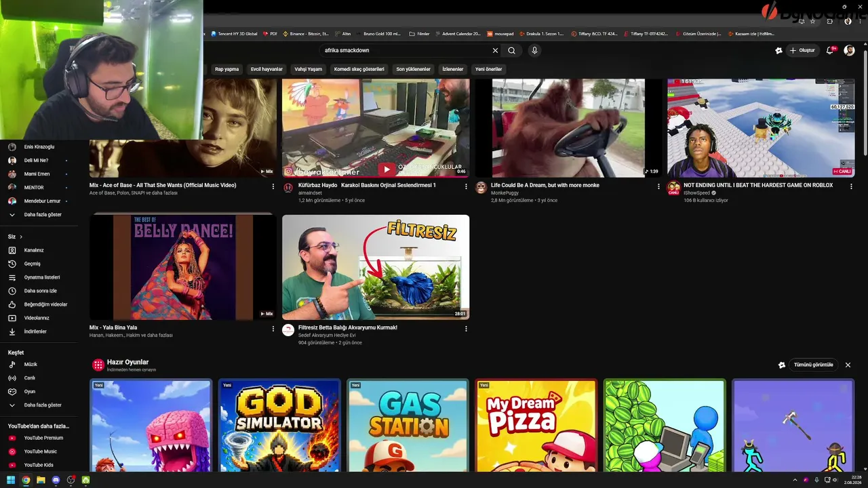Open the Filmler bookmarks folder
Screen dimensions: 868x488
pyautogui.click(x=420, y=33)
